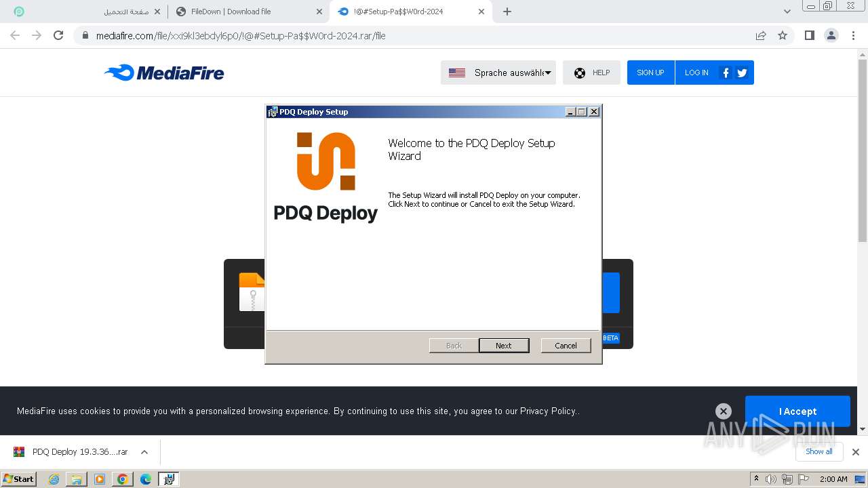Go back in browser history
Image resolution: width=868 pixels, height=488 pixels.
pos(15,35)
